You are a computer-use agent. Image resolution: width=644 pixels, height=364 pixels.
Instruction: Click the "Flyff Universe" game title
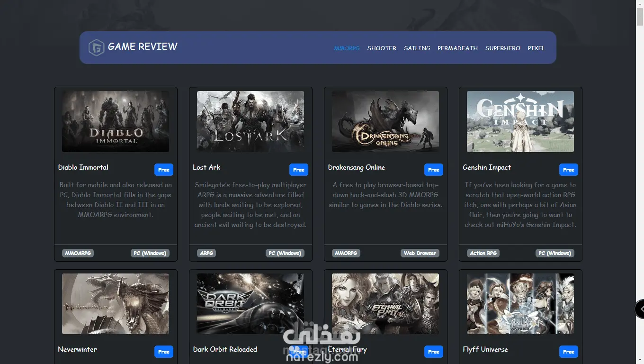(x=485, y=349)
